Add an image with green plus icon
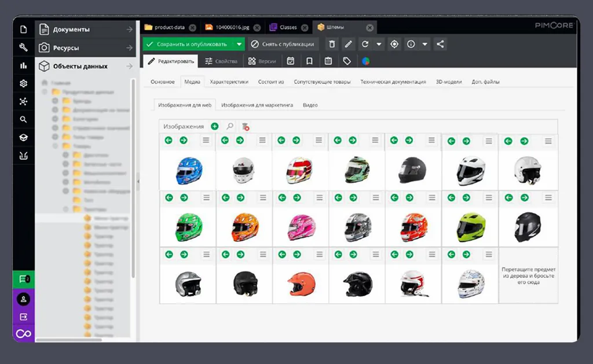Image resolution: width=593 pixels, height=364 pixels. 214,126
